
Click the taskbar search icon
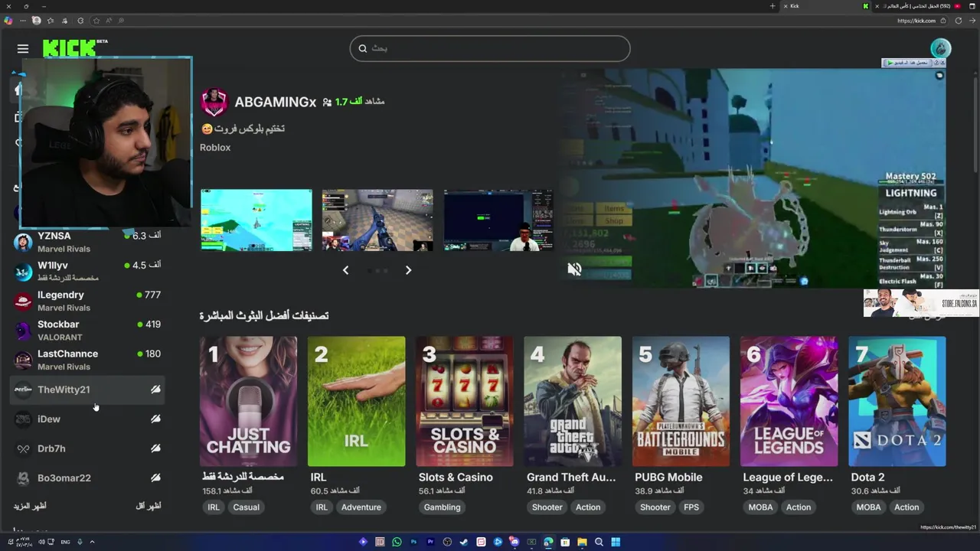[x=599, y=542]
